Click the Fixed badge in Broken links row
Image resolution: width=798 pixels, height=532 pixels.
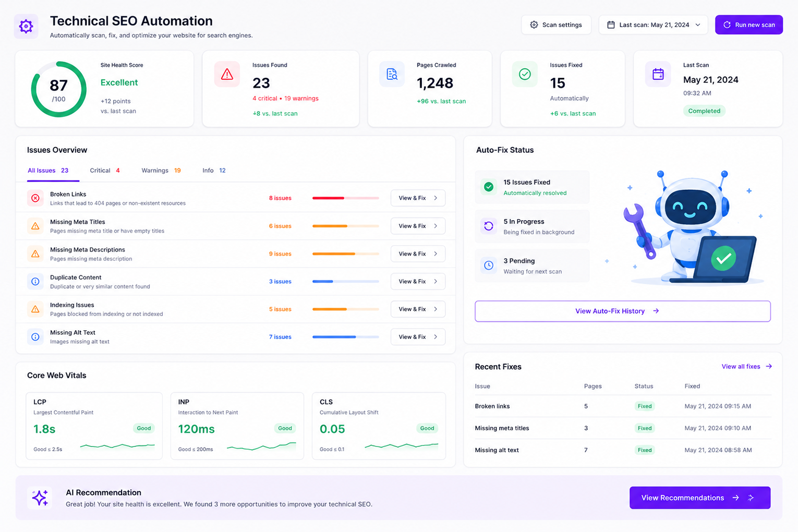[645, 406]
